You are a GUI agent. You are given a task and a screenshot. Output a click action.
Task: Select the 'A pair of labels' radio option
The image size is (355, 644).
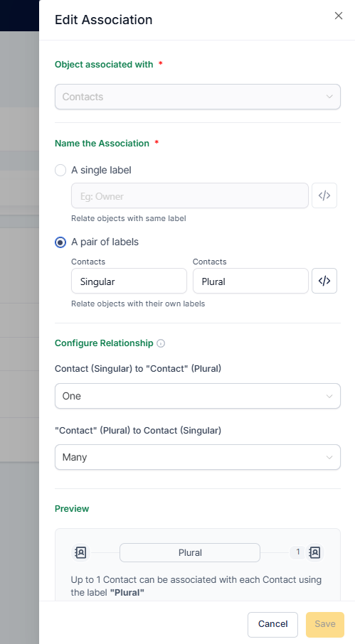point(60,242)
